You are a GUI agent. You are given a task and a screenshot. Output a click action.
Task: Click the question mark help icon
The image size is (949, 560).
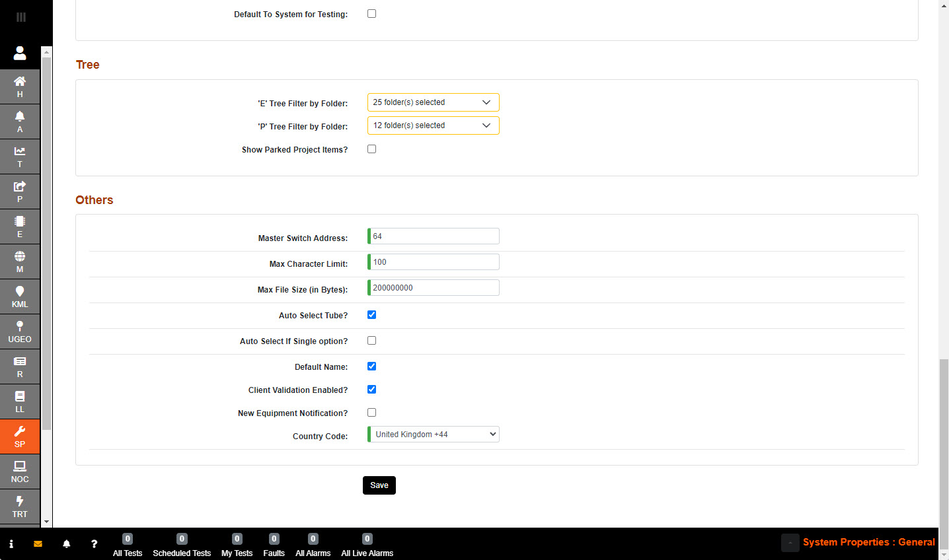94,544
